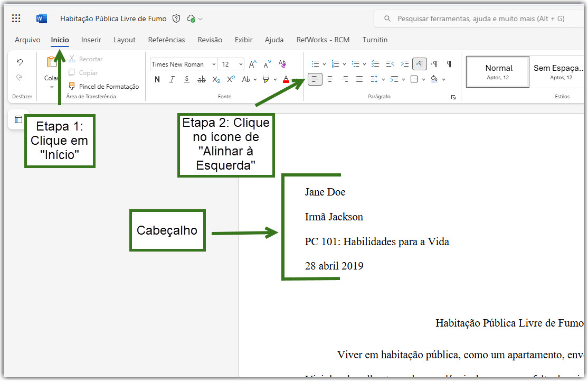The image size is (588, 381).
Task: Open the Arquivo menu
Action: pos(27,40)
